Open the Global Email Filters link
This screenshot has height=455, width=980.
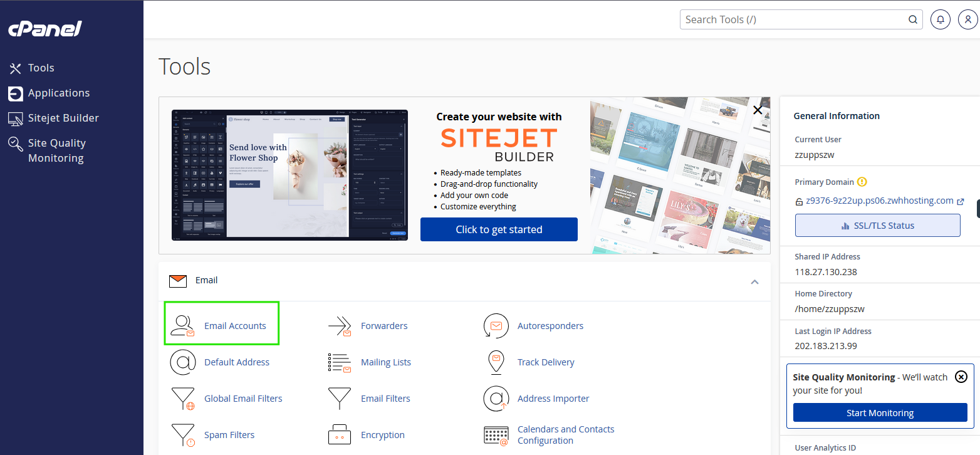click(243, 399)
